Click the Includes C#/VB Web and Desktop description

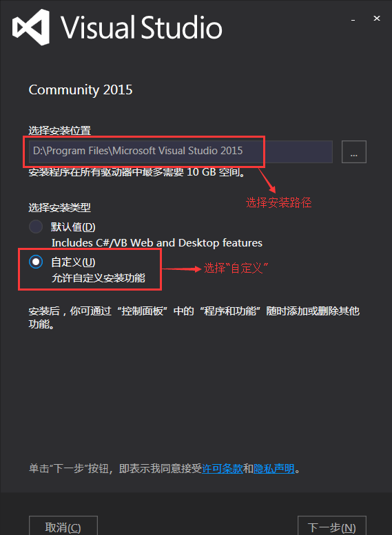tap(157, 243)
